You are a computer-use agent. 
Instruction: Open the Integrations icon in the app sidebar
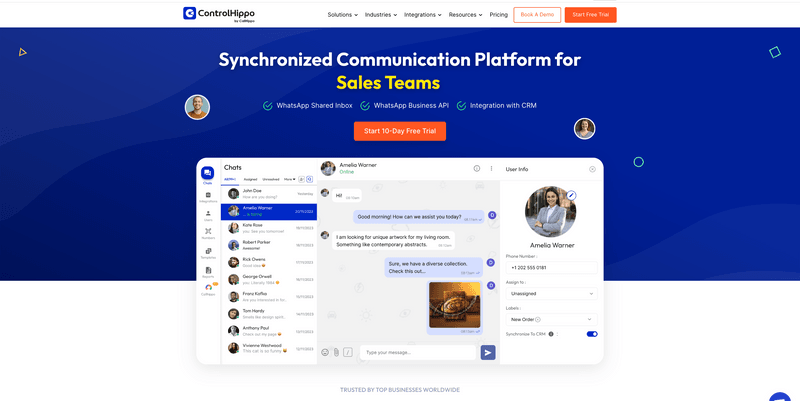tap(208, 197)
